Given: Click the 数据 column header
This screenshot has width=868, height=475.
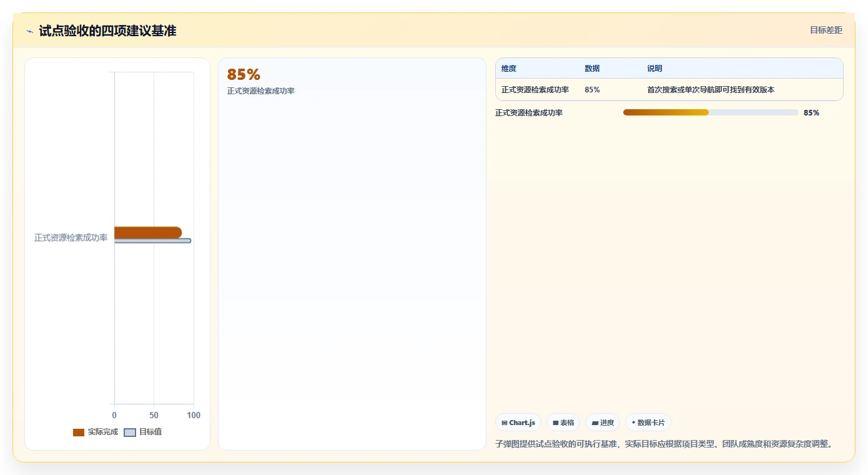Looking at the screenshot, I should (592, 69).
